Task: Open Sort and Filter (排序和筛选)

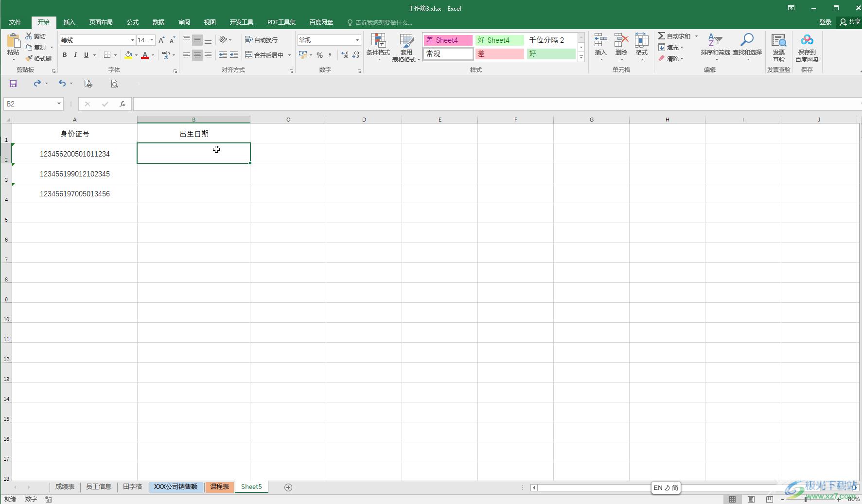Action: click(x=715, y=47)
